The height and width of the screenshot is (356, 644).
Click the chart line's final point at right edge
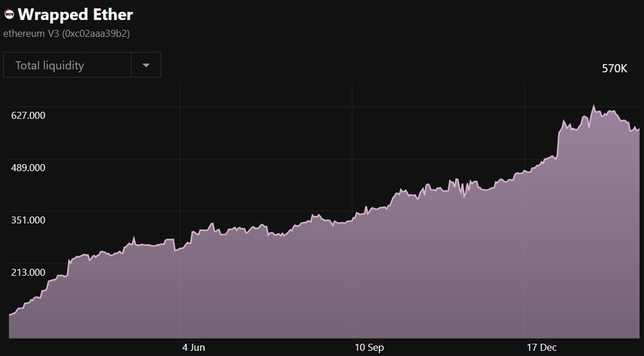click(x=639, y=129)
